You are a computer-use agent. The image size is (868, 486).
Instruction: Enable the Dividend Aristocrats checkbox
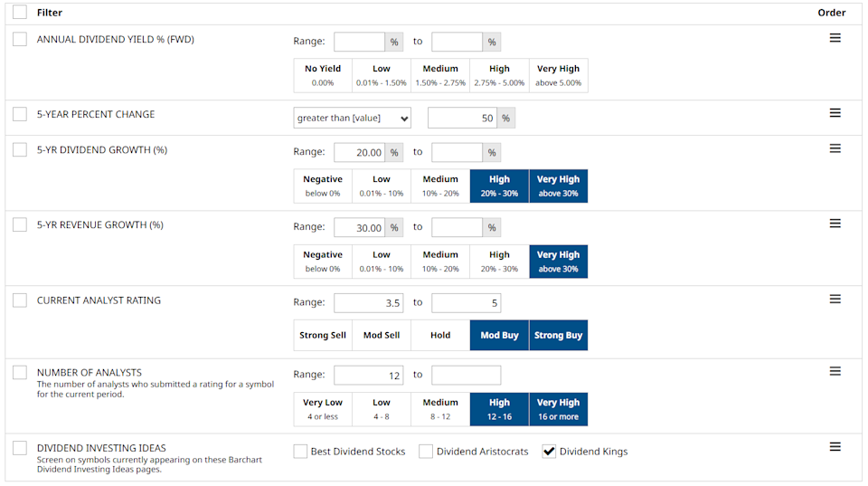tap(426, 452)
